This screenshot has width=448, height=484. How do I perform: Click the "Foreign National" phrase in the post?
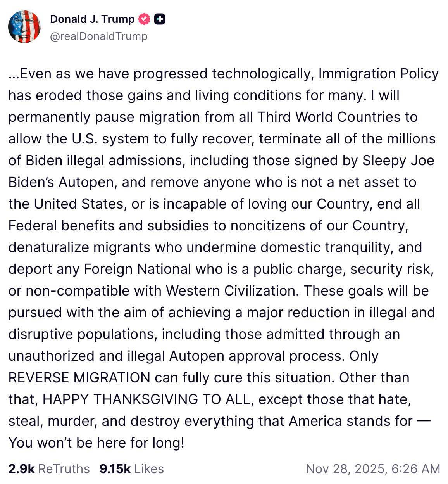click(137, 269)
